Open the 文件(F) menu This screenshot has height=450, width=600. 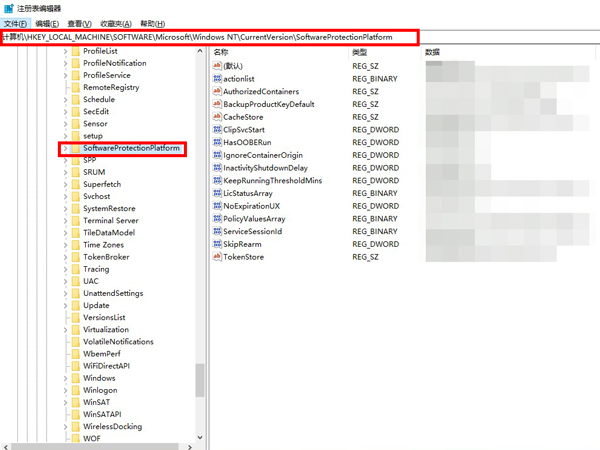click(x=17, y=23)
